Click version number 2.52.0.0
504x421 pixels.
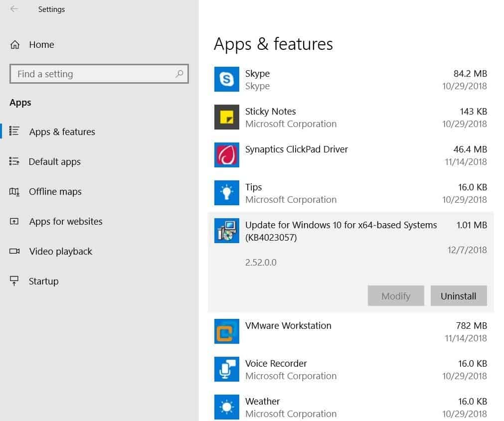click(261, 263)
